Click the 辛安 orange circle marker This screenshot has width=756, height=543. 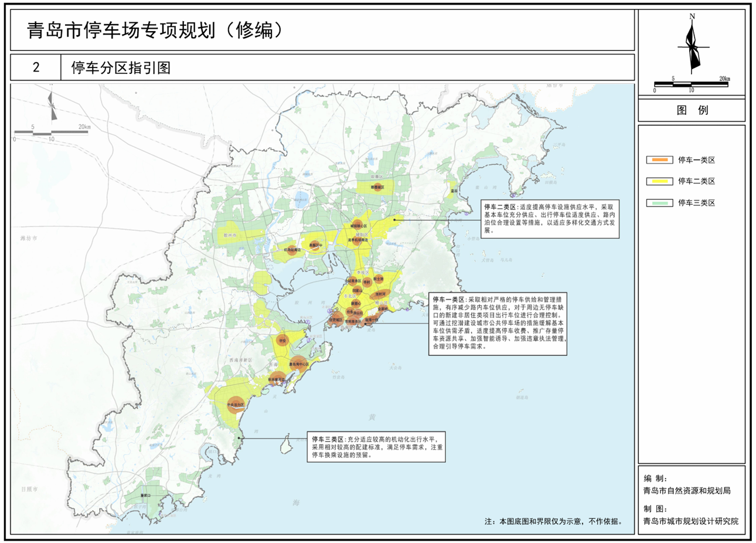pyautogui.click(x=282, y=340)
